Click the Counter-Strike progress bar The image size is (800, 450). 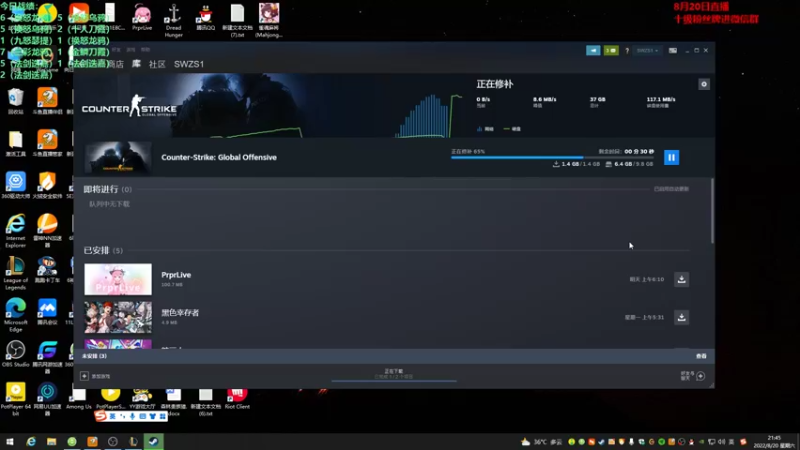552,158
